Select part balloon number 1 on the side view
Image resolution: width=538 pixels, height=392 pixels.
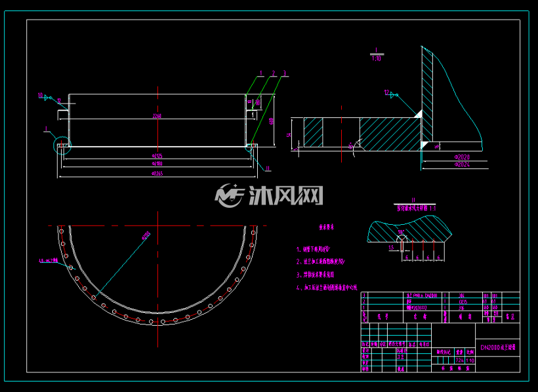pos(260,73)
